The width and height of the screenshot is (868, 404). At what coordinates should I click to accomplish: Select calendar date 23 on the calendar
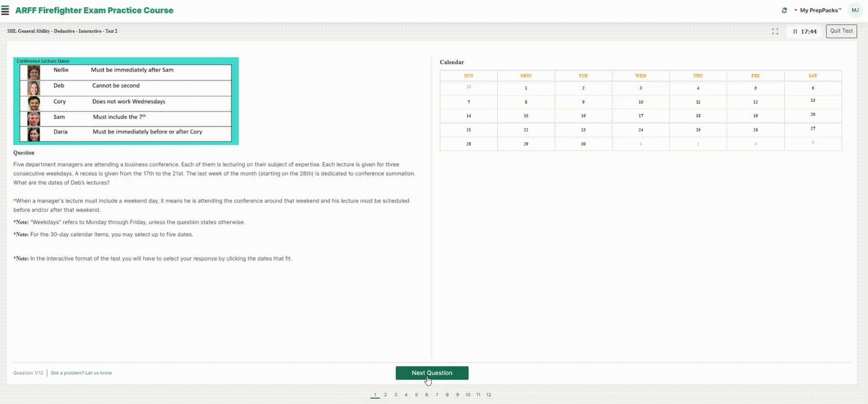click(x=583, y=130)
